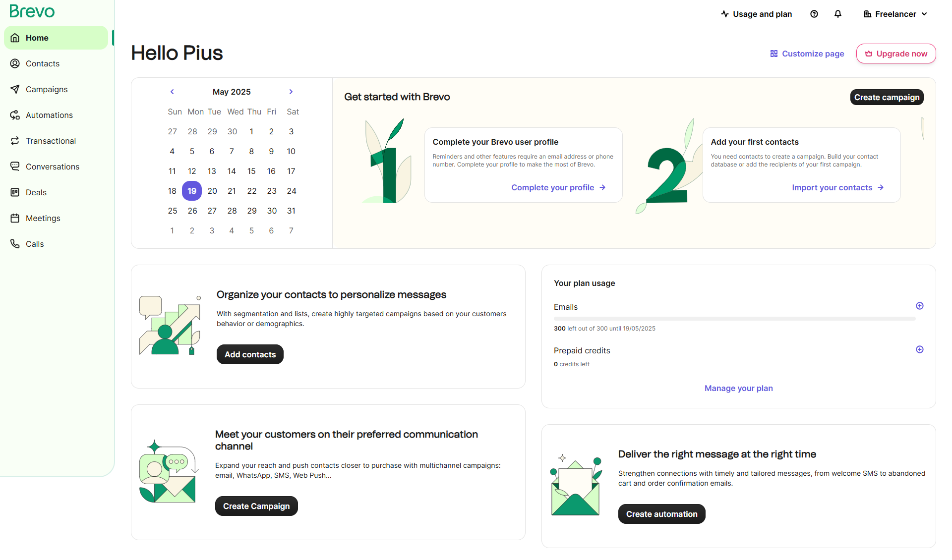Viewport: 952px width, 560px height.
Task: Click the Conversations chat bubble icon
Action: [x=15, y=167]
